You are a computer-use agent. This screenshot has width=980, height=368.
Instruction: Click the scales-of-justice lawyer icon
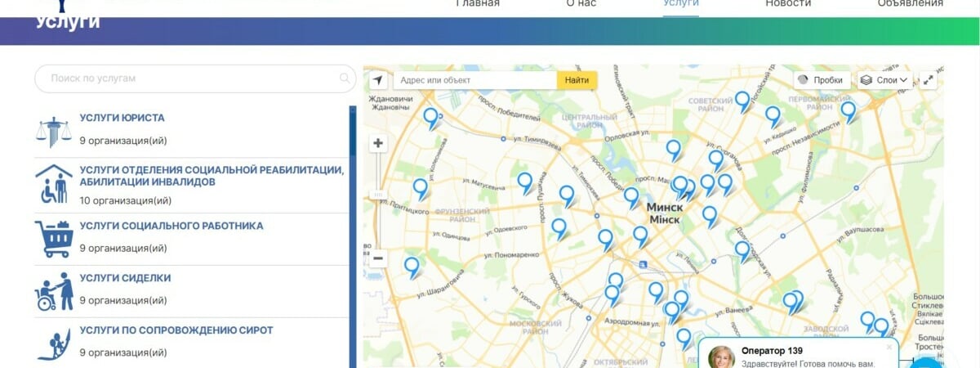tap(54, 131)
